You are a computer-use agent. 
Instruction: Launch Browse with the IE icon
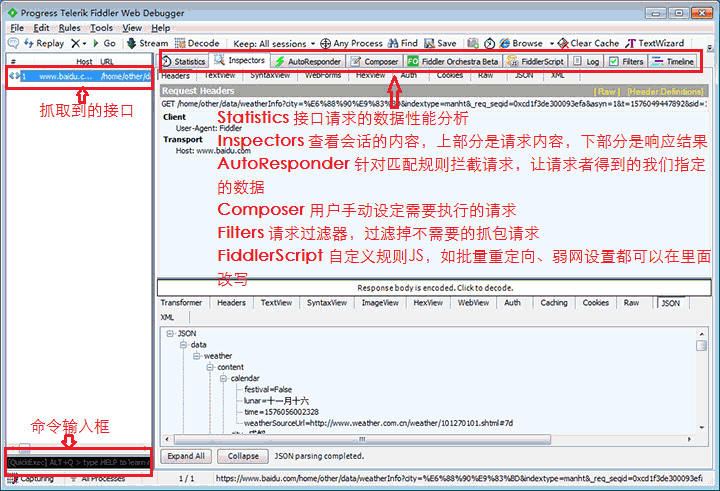click(521, 43)
